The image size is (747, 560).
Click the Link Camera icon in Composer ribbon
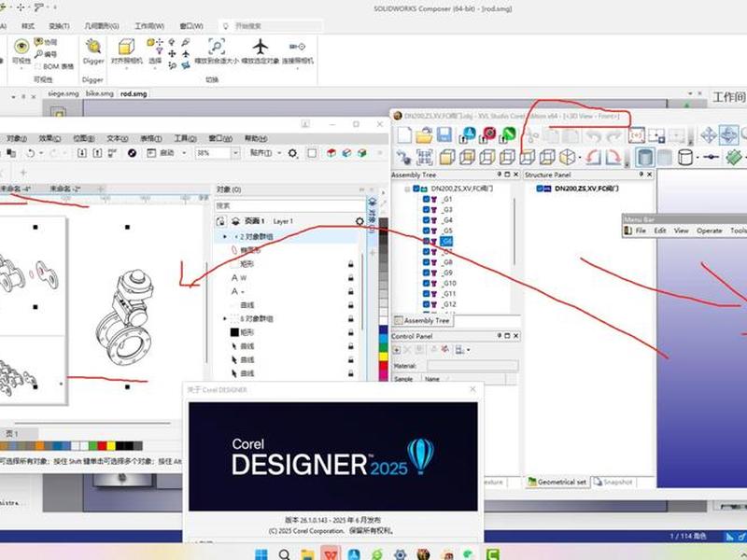point(297,47)
